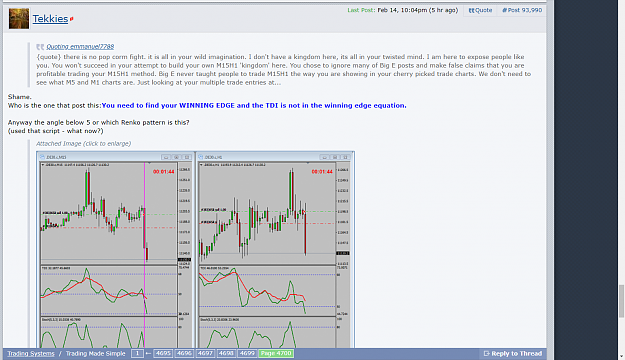Enlarge the attached chart image
625x360 pixels.
pos(195,250)
